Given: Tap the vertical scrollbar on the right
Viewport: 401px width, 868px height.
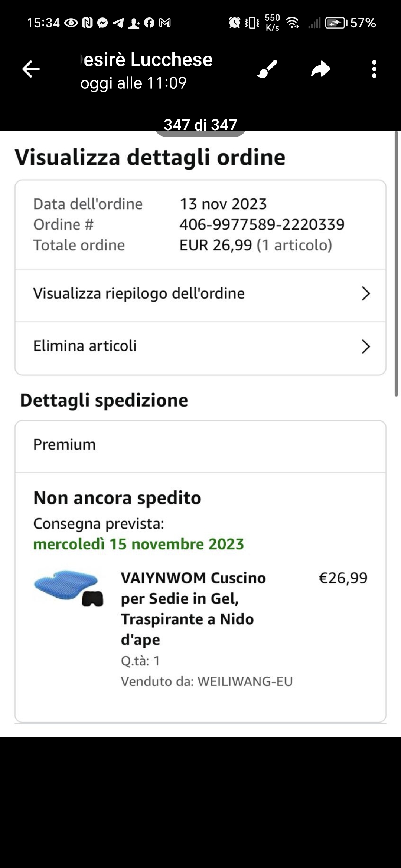Looking at the screenshot, I should pos(396,263).
